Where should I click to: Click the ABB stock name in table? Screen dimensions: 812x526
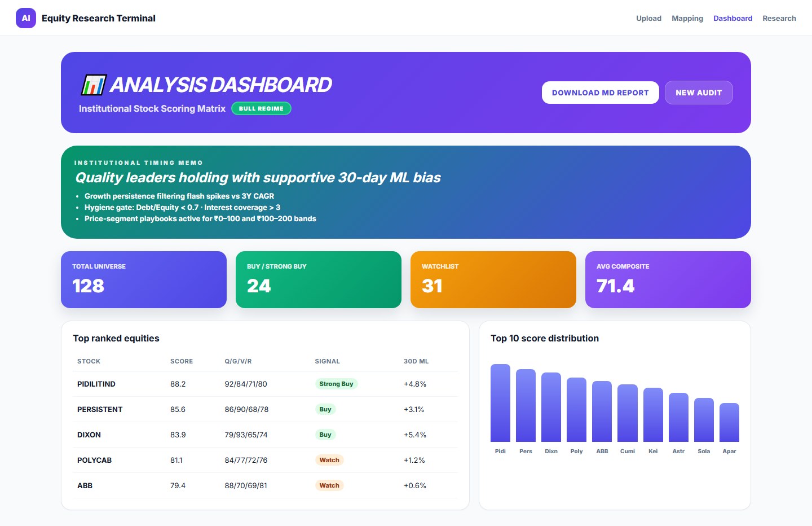(x=85, y=485)
